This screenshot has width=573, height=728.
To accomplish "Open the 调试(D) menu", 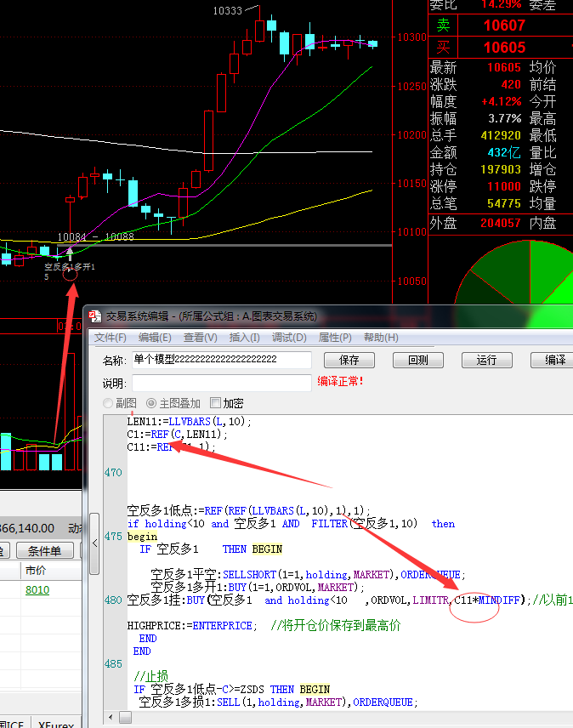I will (289, 338).
